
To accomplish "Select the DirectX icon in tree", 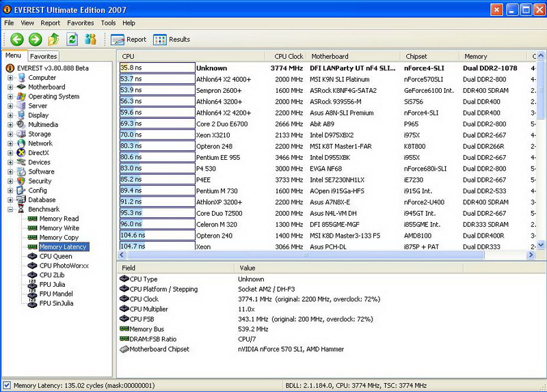I will [22, 152].
